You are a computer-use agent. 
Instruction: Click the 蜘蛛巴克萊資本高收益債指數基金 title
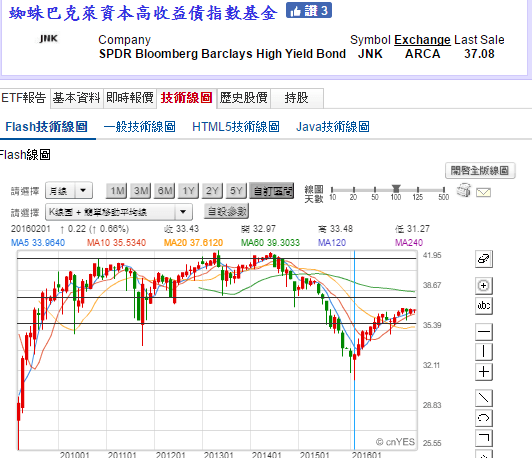(143, 14)
